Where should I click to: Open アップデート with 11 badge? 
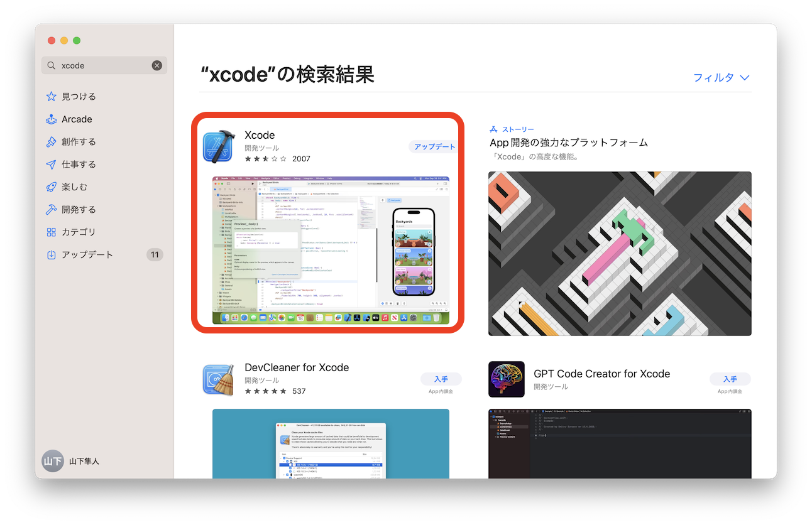tap(87, 255)
